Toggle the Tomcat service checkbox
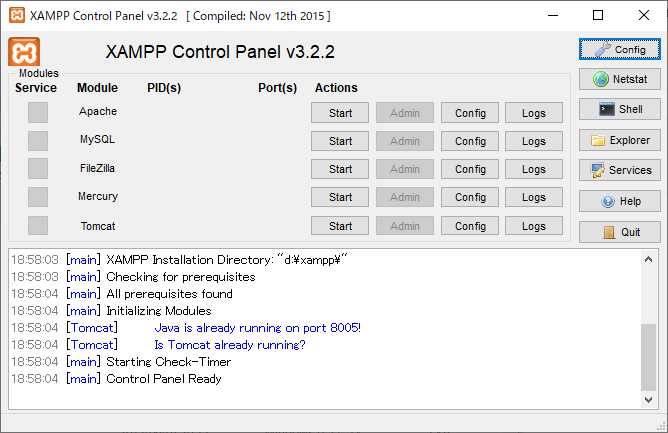 [x=38, y=226]
